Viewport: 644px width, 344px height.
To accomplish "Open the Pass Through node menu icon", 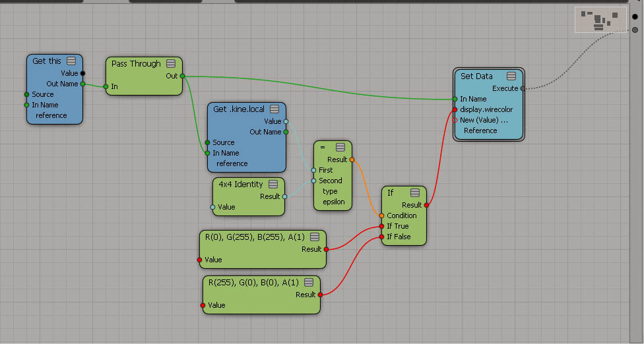I will pos(171,63).
